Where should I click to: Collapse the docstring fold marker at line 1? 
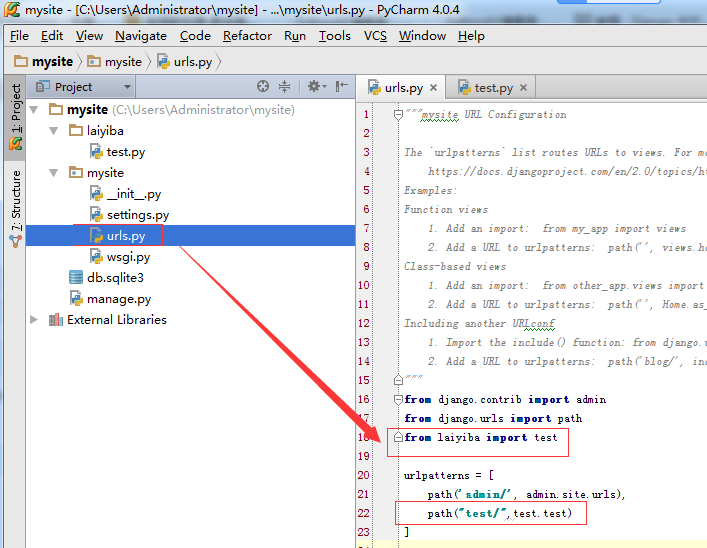pos(397,115)
